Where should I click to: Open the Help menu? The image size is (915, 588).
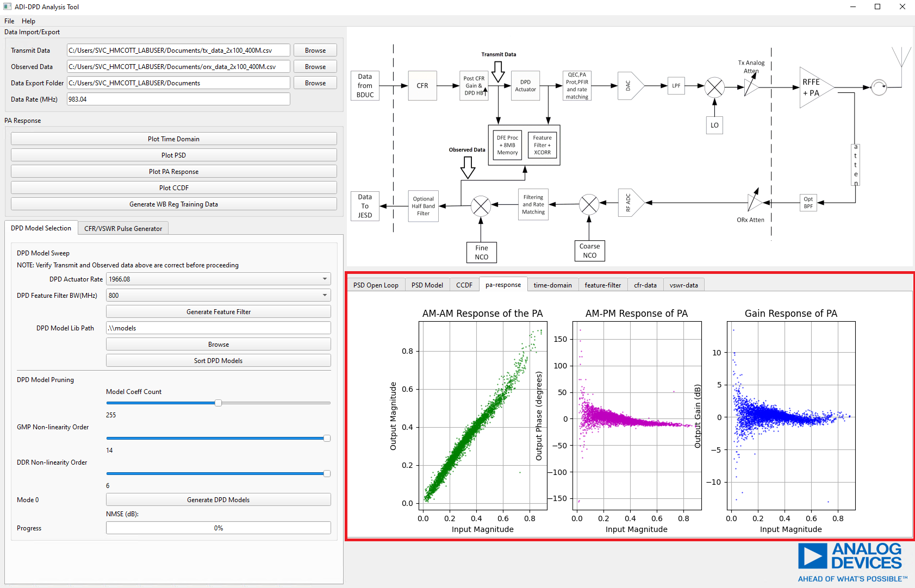(28, 21)
